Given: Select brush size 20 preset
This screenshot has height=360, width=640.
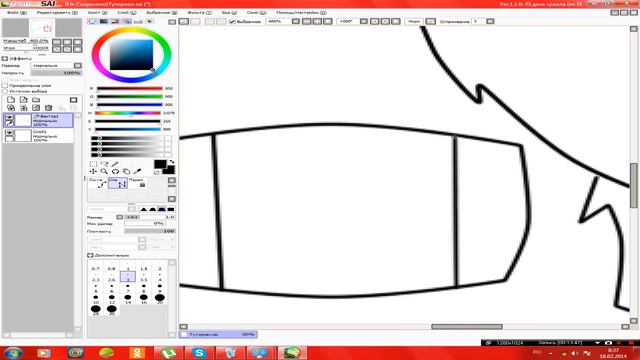Looking at the screenshot, I should [x=160, y=299].
